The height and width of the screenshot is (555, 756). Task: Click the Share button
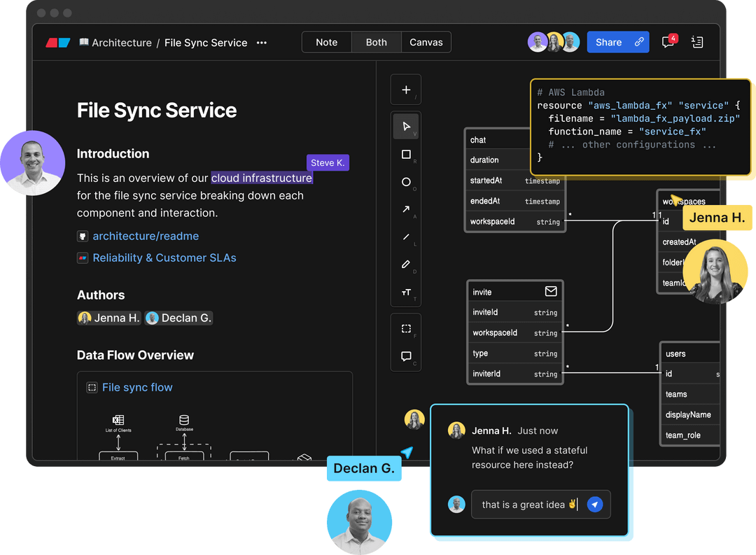pyautogui.click(x=618, y=42)
